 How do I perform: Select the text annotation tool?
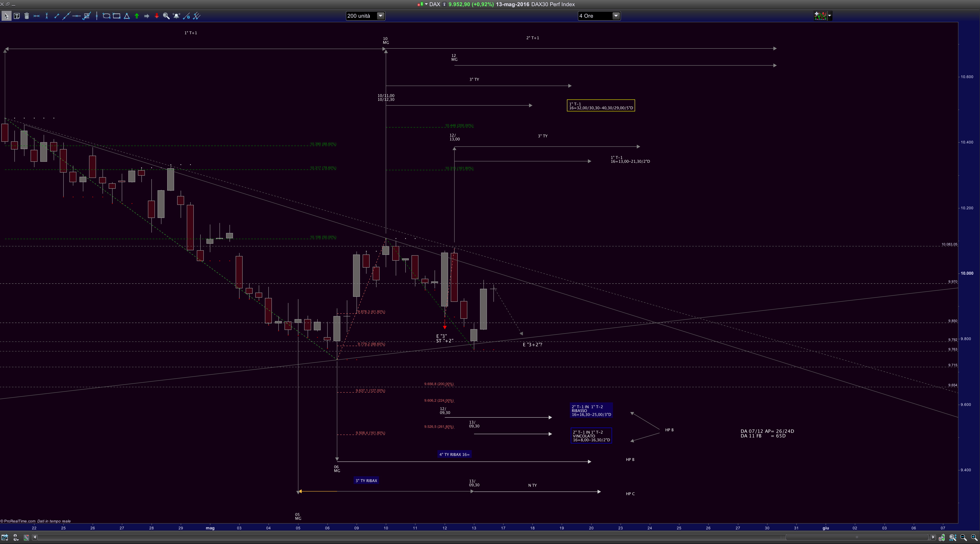(17, 16)
